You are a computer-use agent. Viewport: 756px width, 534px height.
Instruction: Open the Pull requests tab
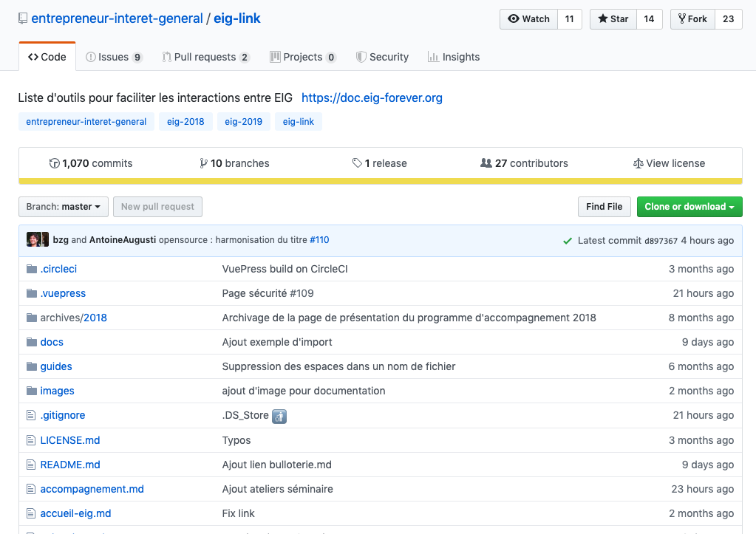pyautogui.click(x=204, y=57)
